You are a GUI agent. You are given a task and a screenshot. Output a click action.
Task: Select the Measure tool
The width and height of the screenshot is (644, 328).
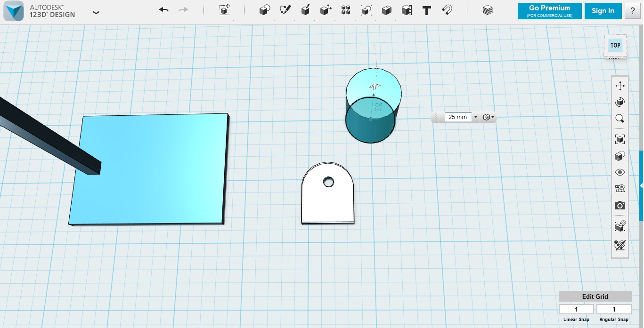pos(407,10)
